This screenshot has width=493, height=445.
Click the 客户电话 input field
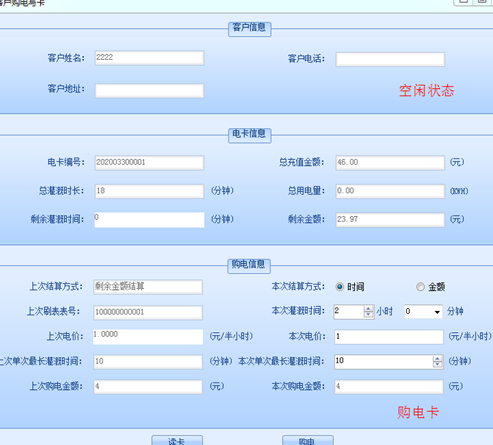(x=390, y=59)
